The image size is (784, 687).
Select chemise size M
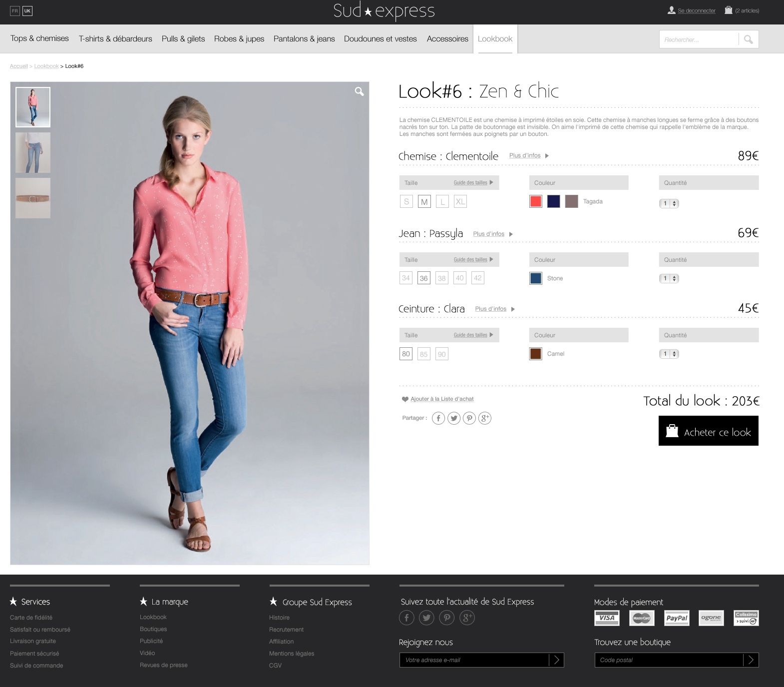424,201
